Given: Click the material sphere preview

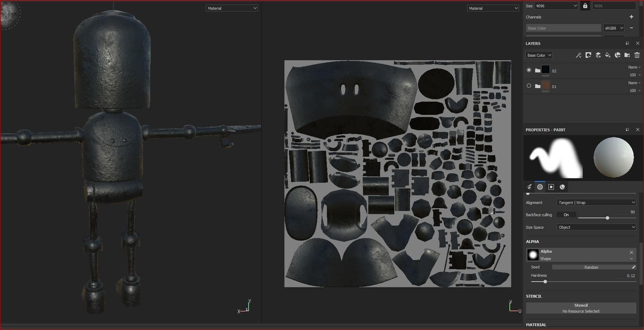Looking at the screenshot, I should (613, 157).
